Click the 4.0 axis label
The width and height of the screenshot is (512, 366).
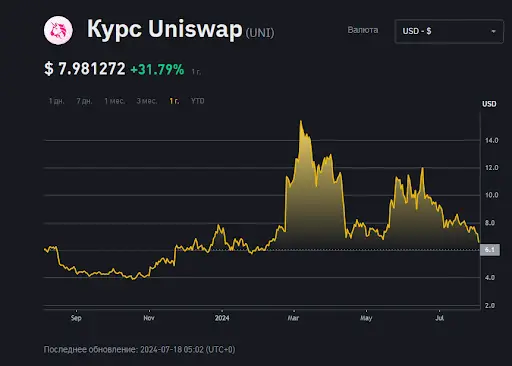[490, 277]
